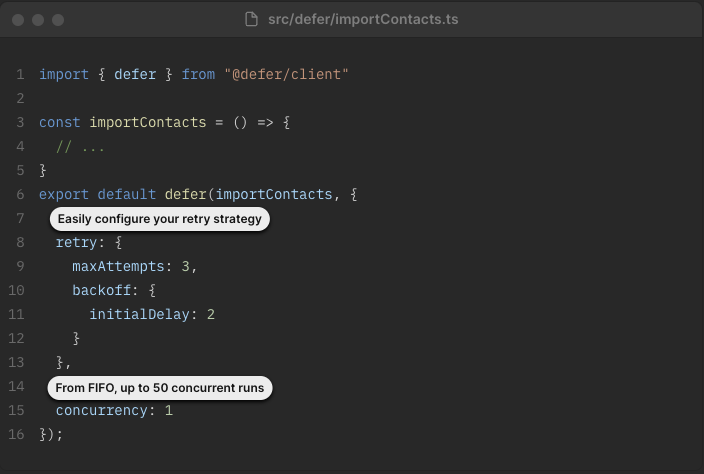Click the 'initialDelay' property
The width and height of the screenshot is (704, 474).
pyautogui.click(x=139, y=314)
